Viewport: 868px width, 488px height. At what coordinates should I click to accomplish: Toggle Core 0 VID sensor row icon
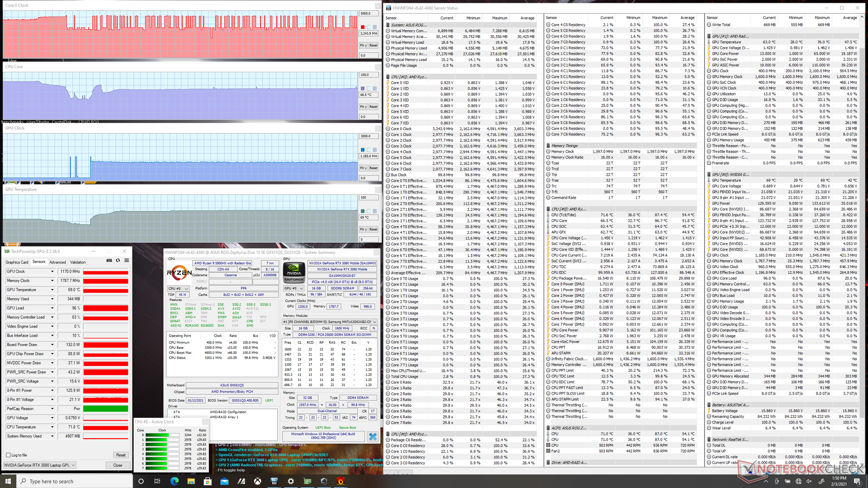pos(388,83)
